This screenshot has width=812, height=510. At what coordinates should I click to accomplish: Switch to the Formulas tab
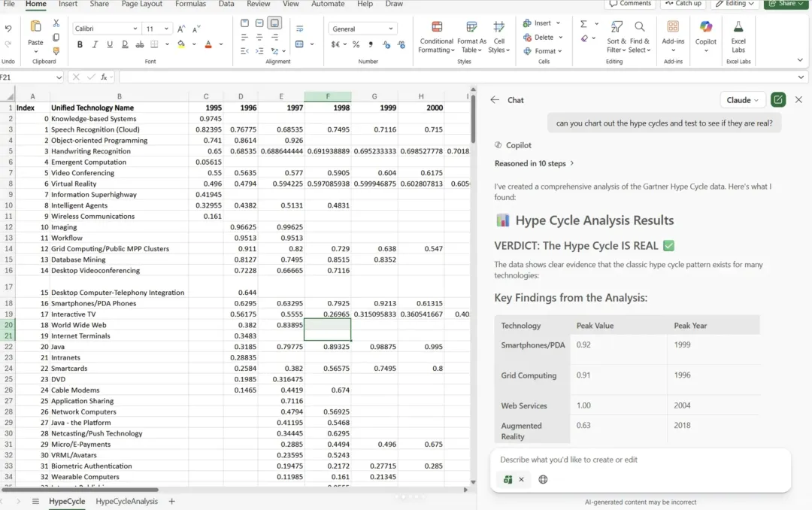coord(190,4)
